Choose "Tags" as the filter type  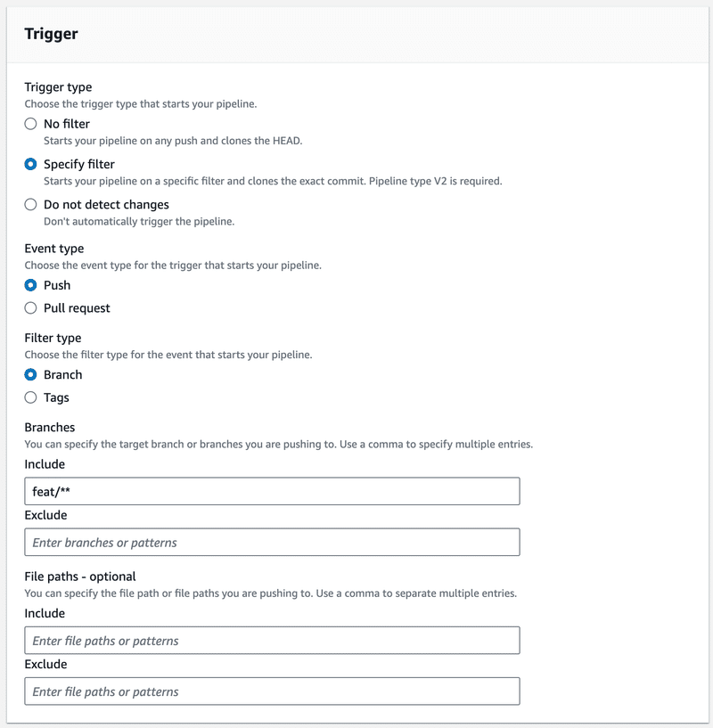31,397
